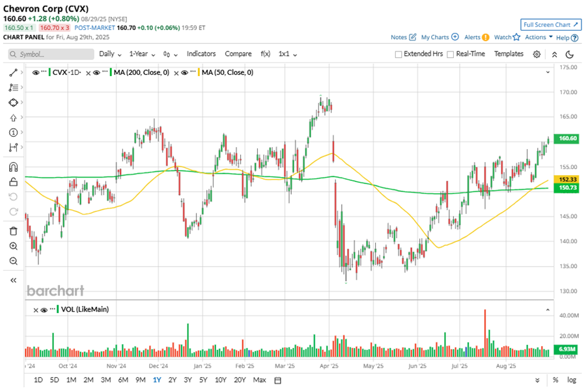Switch to dark mode moon icon

coord(569,54)
